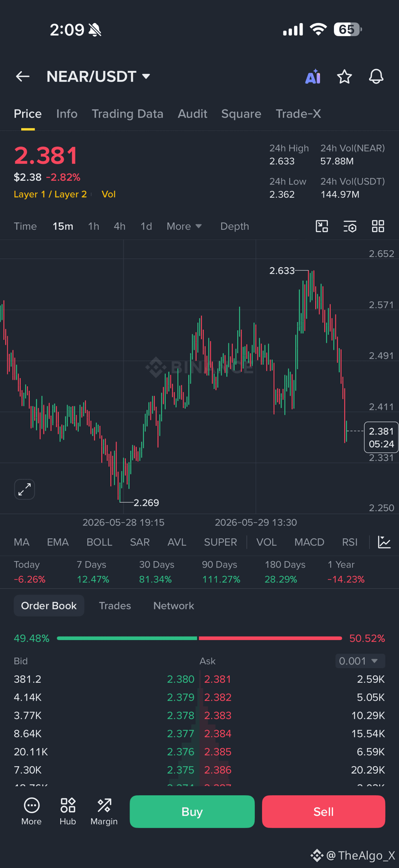Image resolution: width=399 pixels, height=868 pixels.
Task: Toggle the EMA indicator
Action: coord(58,542)
